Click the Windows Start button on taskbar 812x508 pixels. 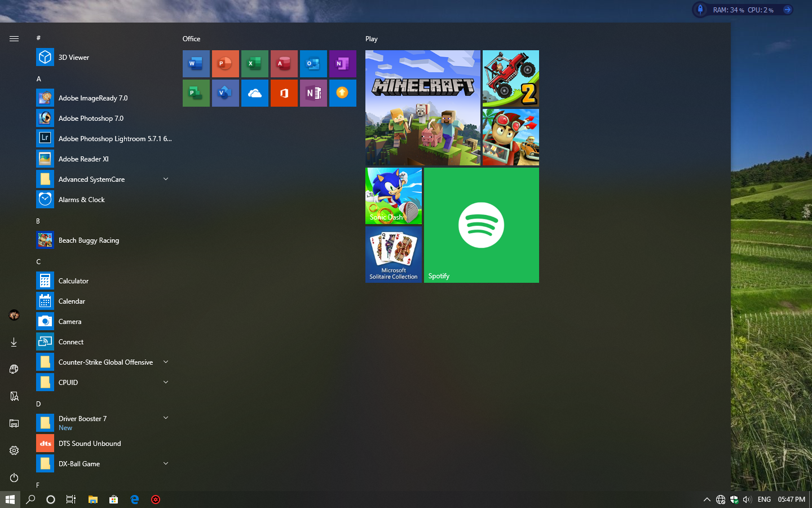coord(10,500)
